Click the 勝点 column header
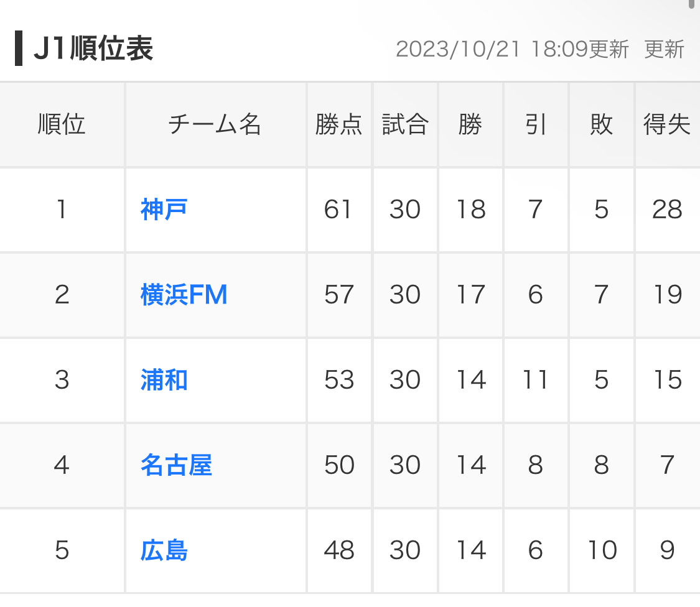The width and height of the screenshot is (700, 607). click(339, 124)
